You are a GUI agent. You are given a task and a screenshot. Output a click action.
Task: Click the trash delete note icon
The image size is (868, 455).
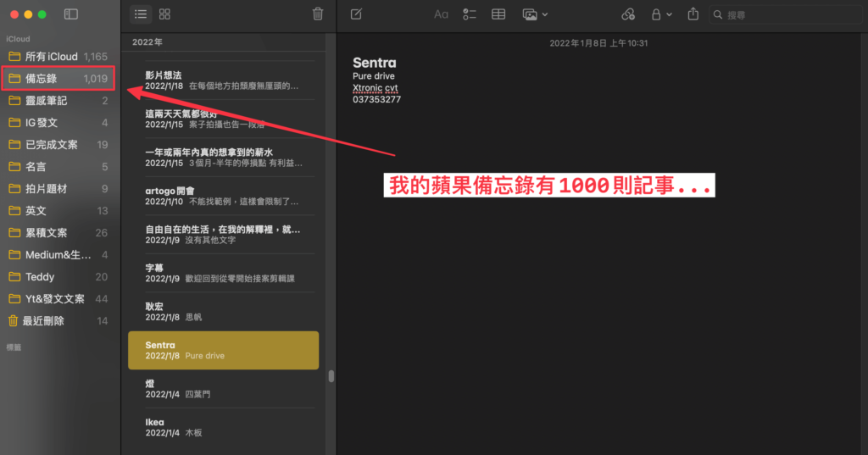318,14
